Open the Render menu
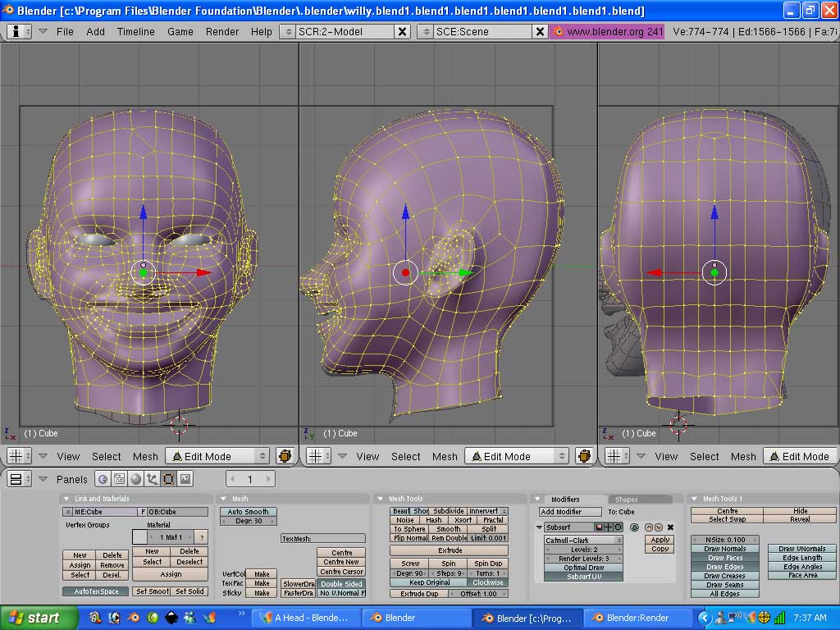840x630 pixels. pos(222,32)
